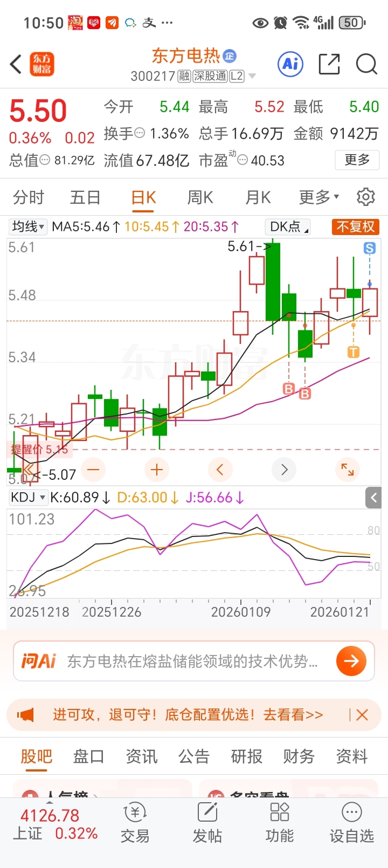Image resolution: width=388 pixels, height=868 pixels.
Task: Move chart left with the left arrow
Action: pyautogui.click(x=220, y=470)
